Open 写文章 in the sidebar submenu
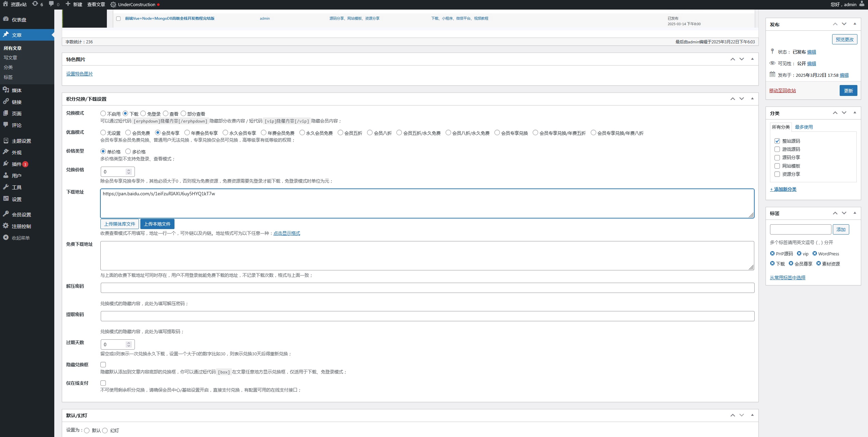Image resolution: width=868 pixels, height=437 pixels. 10,58
